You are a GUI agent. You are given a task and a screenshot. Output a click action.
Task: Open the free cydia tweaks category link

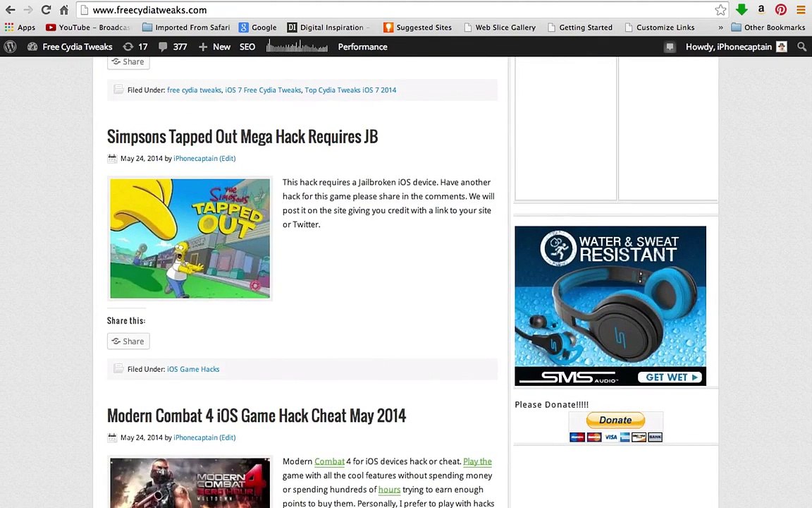click(x=195, y=90)
